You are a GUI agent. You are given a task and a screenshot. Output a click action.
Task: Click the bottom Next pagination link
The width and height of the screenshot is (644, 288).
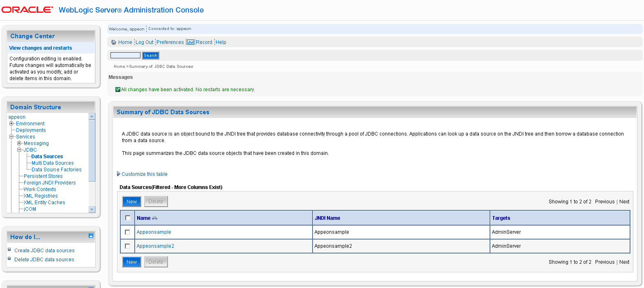pos(624,262)
